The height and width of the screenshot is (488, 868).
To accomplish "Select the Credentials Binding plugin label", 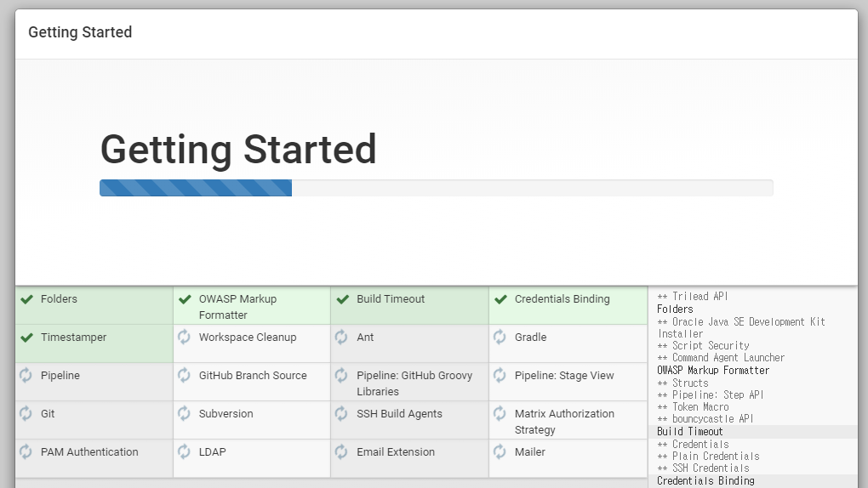I will coord(562,298).
